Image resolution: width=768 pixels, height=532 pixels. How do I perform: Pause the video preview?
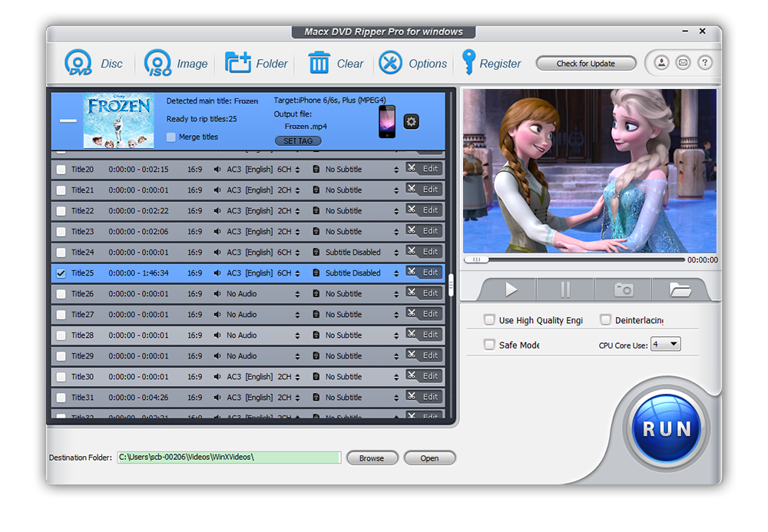pos(565,289)
